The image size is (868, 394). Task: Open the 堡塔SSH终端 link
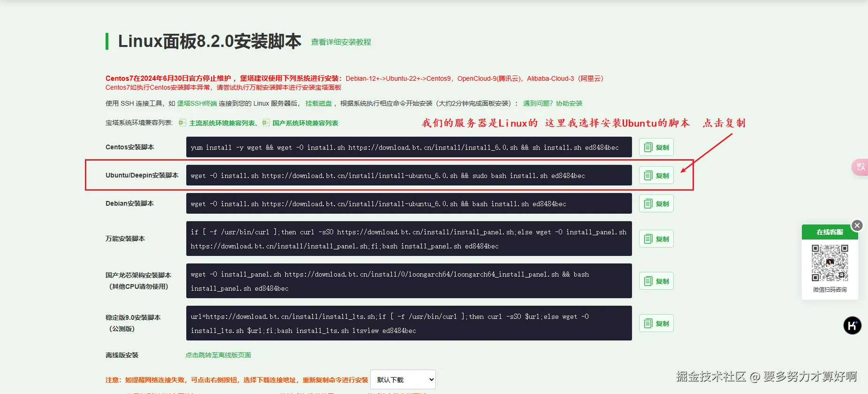coord(197,103)
